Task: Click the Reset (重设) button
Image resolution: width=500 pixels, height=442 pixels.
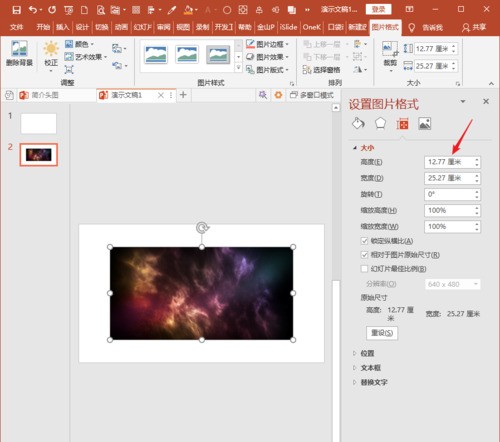Action: coord(382,333)
